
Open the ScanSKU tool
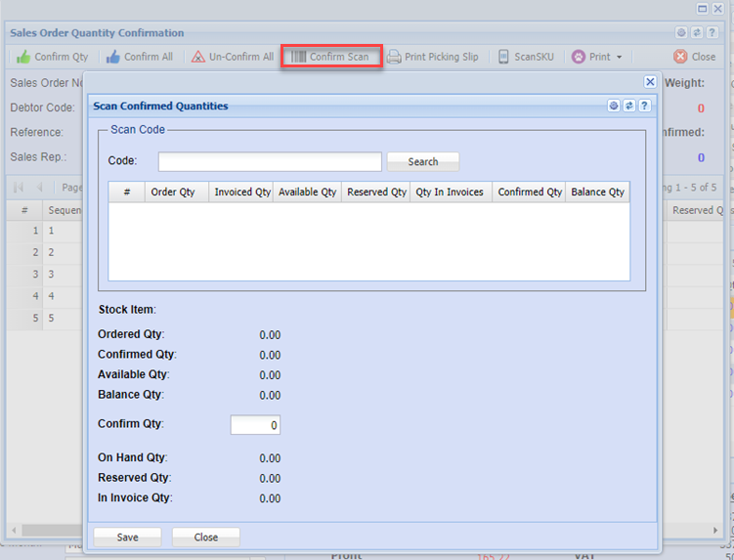click(x=526, y=57)
